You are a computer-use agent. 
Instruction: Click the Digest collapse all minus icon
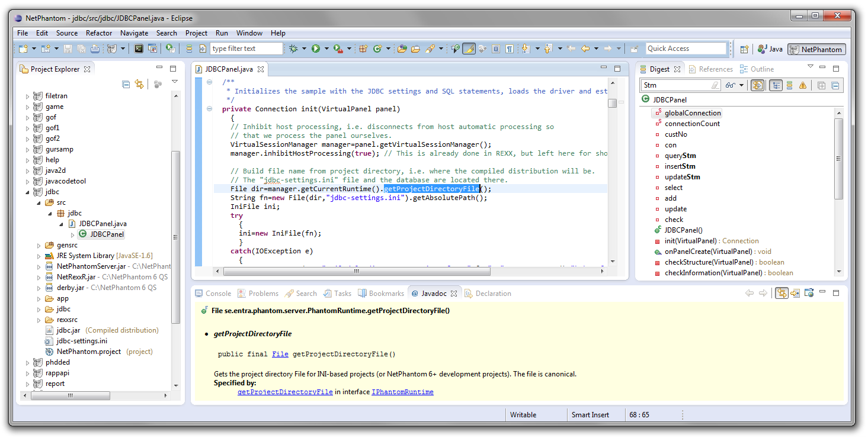coord(835,85)
